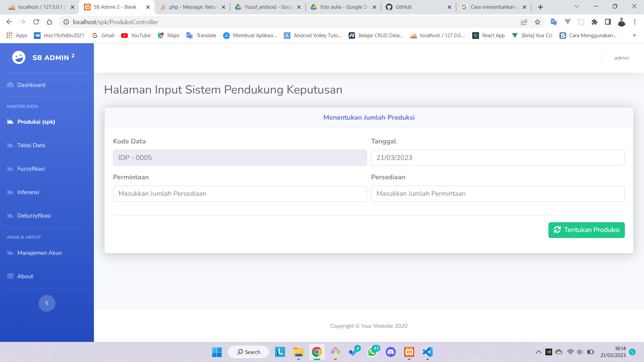Open Dashboard from sidebar
Screen dimensions: 644x362
pos(31,85)
